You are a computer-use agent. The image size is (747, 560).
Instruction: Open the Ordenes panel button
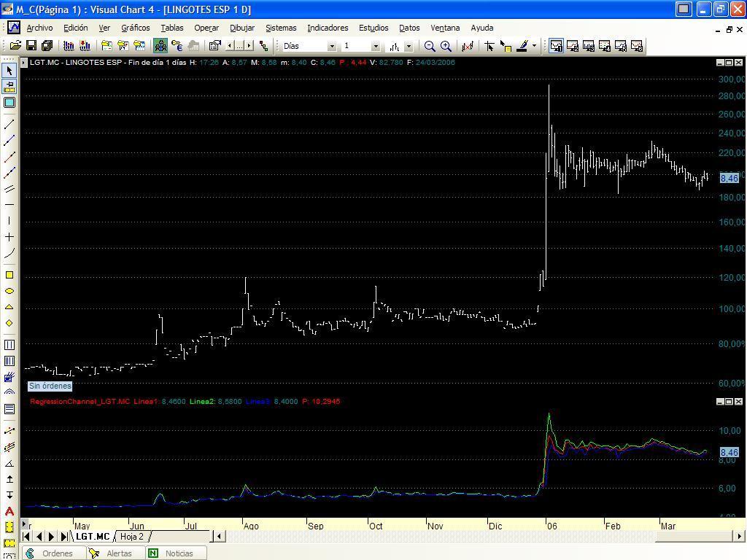click(53, 553)
